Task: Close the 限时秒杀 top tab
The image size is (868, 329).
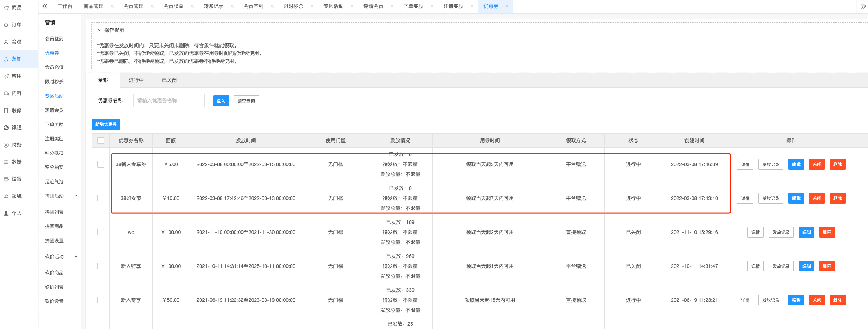Action: click(312, 6)
